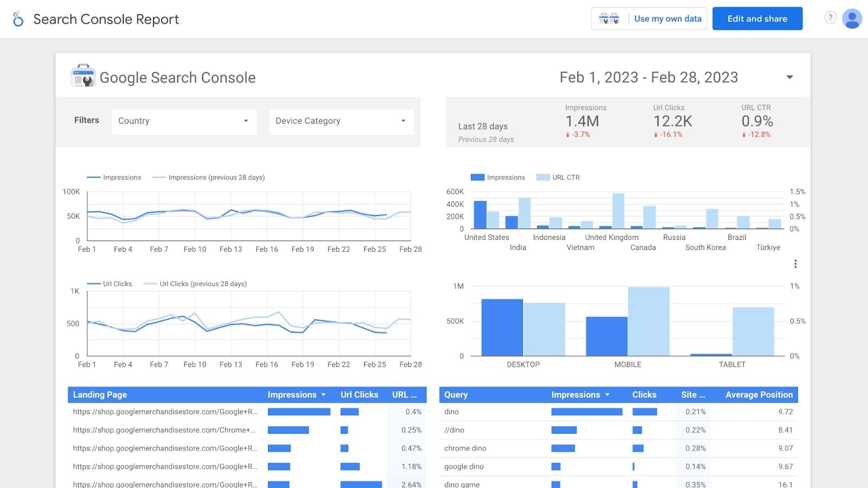Select the 'chrome dino' query row

pos(618,448)
